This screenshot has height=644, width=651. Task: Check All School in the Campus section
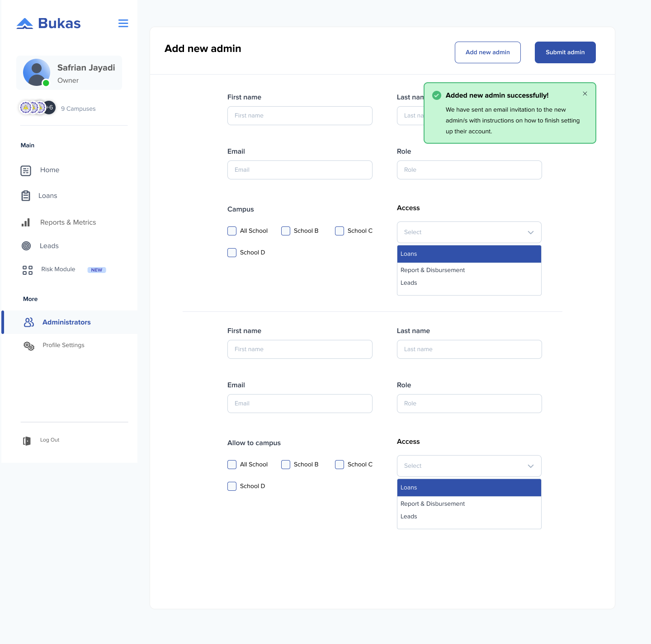tap(232, 231)
